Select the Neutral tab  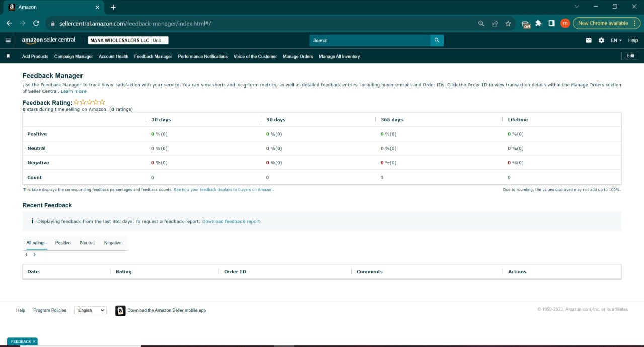(87, 243)
